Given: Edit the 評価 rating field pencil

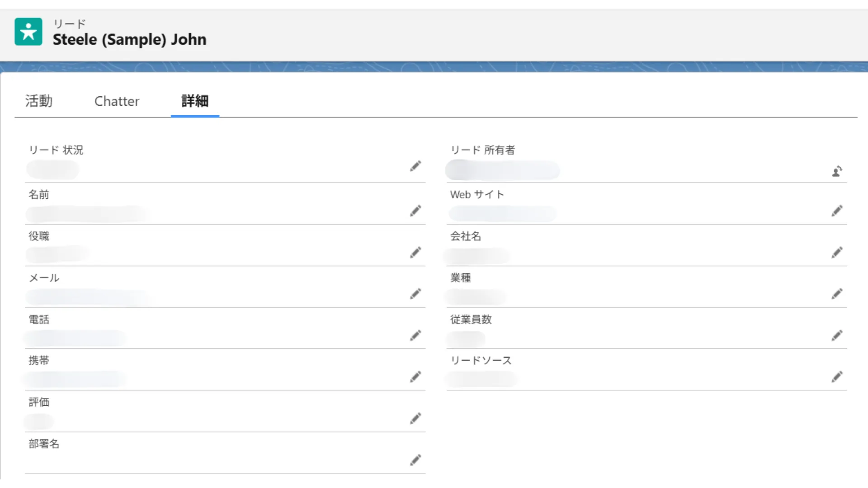Looking at the screenshot, I should tap(415, 419).
